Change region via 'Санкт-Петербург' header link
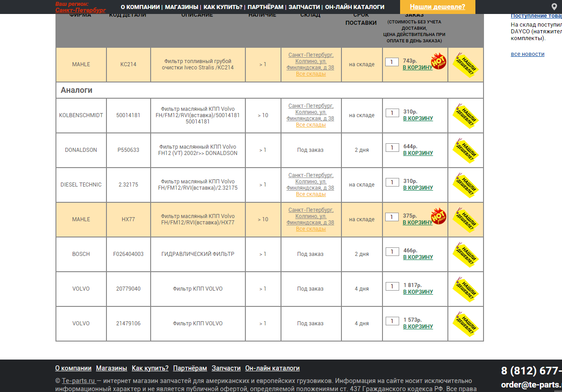 coord(81,10)
